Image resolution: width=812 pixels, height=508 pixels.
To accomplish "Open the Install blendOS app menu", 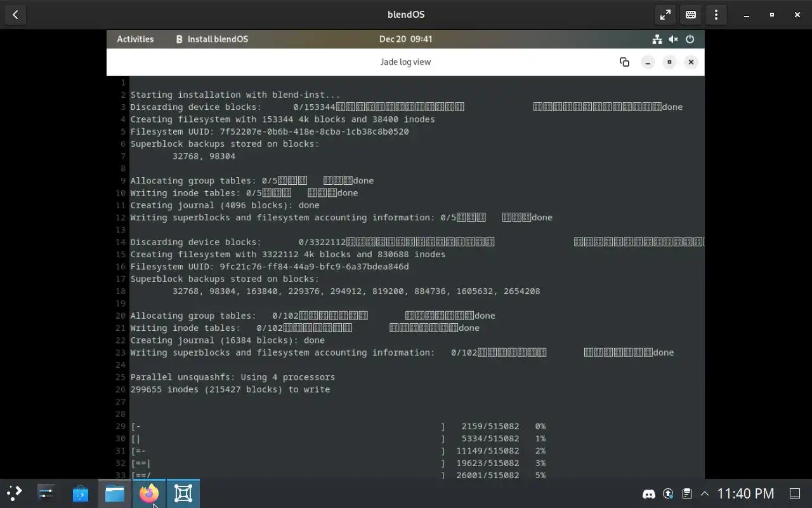I will coord(212,39).
